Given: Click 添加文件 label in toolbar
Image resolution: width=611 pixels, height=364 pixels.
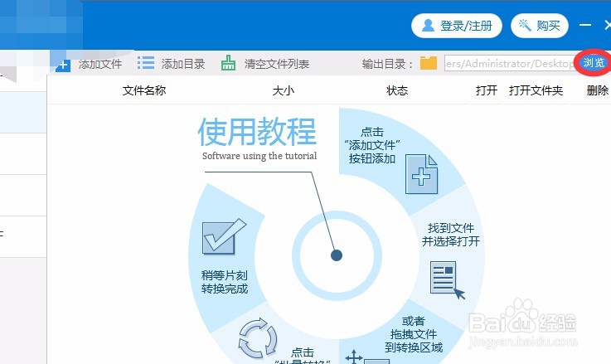Looking at the screenshot, I should coord(100,64).
